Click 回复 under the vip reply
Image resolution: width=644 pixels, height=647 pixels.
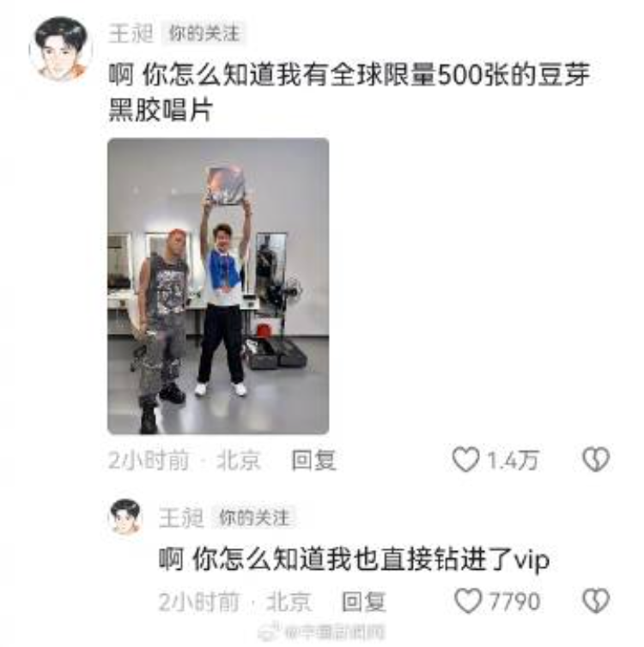(364, 602)
